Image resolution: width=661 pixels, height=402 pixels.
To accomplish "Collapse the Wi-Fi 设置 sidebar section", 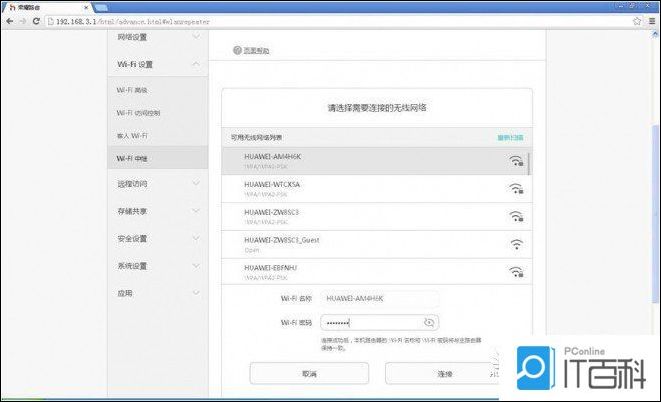I will point(158,64).
